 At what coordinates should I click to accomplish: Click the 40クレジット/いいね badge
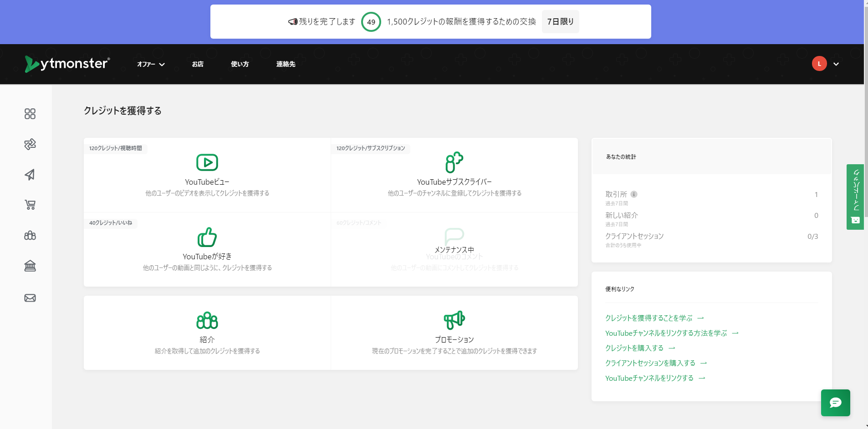[111, 223]
